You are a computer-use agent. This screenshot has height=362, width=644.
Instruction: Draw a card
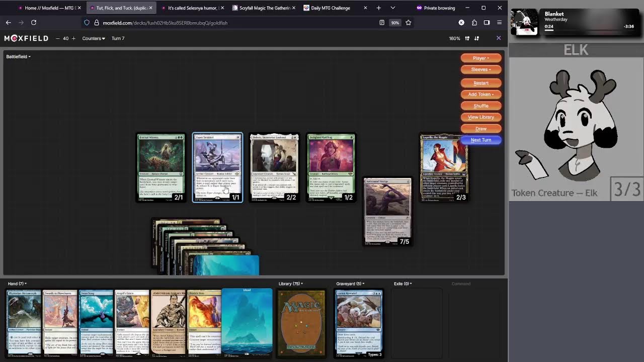[481, 129]
